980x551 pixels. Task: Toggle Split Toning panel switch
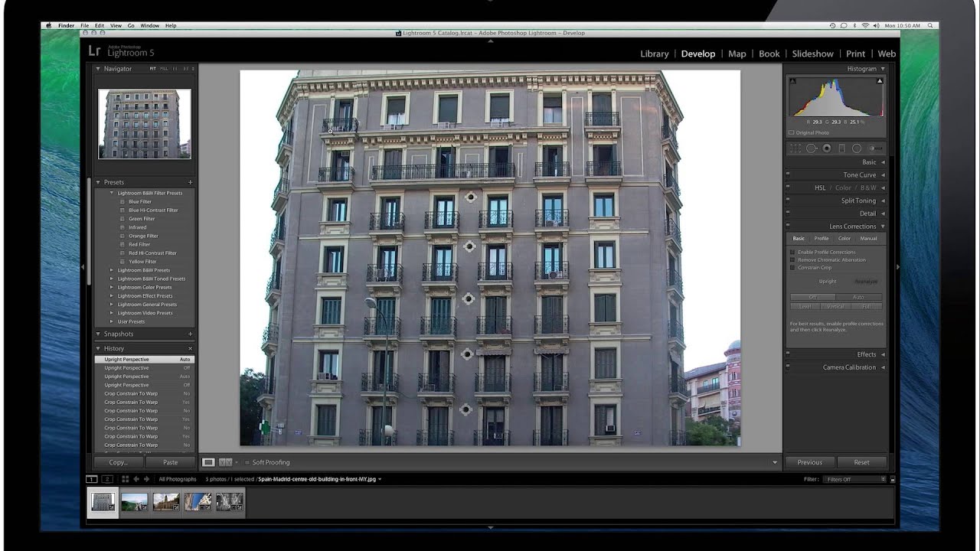pyautogui.click(x=788, y=201)
